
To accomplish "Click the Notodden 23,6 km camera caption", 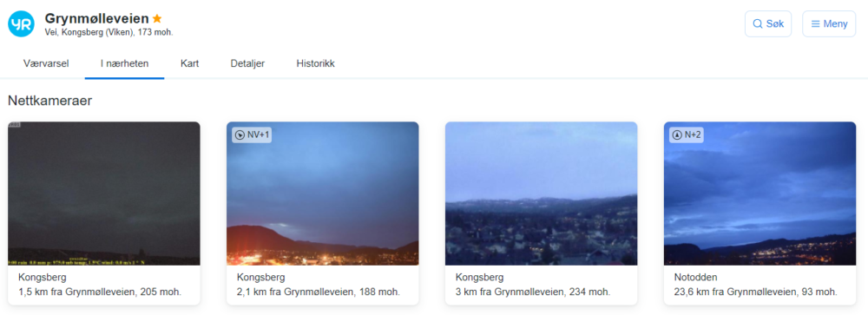I will (x=756, y=285).
